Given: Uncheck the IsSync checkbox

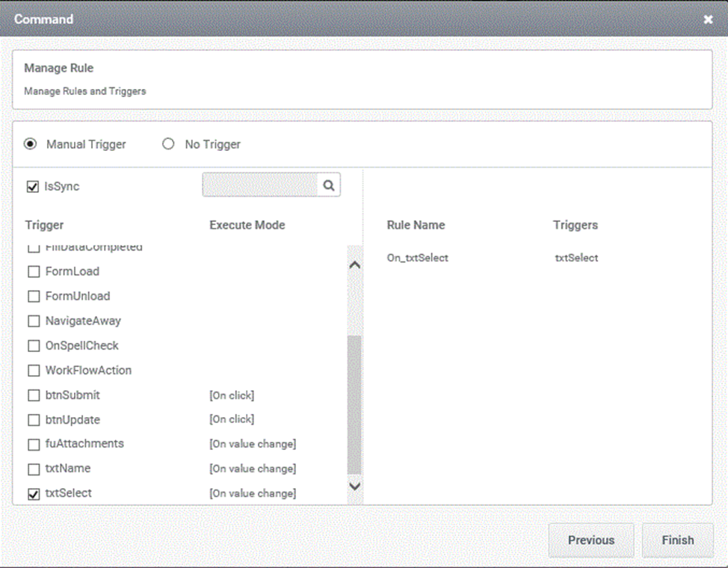Looking at the screenshot, I should (32, 187).
